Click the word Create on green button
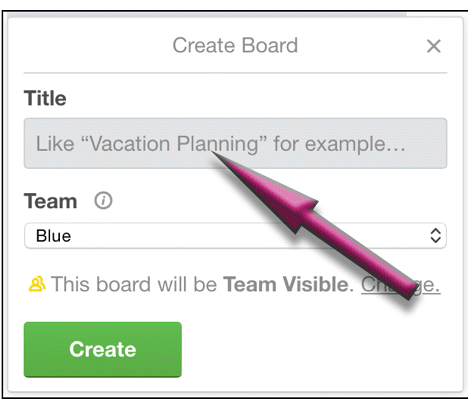This screenshot has width=468, height=408. click(x=103, y=349)
